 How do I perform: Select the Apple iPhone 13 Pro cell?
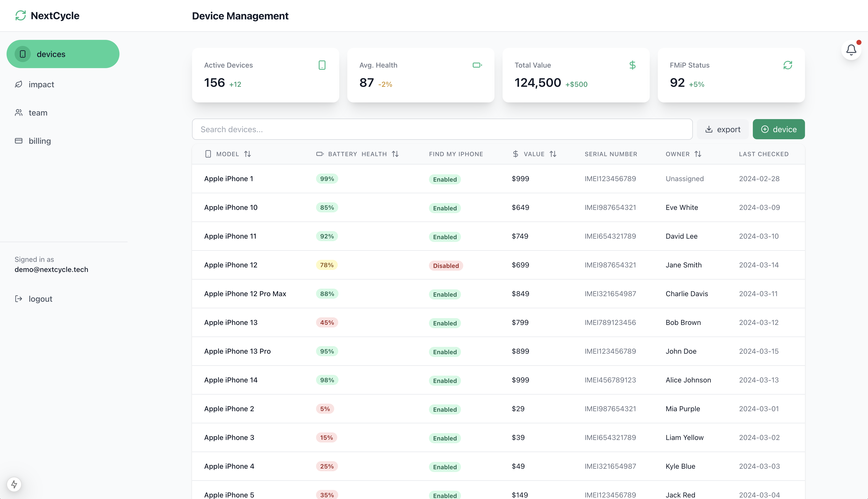pyautogui.click(x=237, y=351)
